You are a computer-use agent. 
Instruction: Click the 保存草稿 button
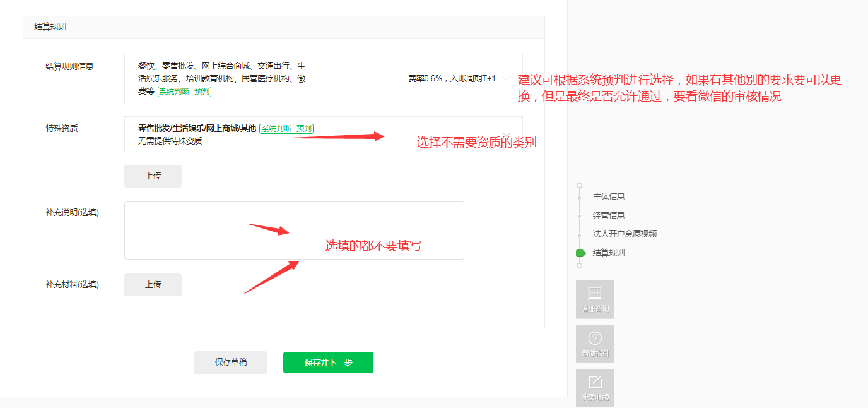pos(230,363)
